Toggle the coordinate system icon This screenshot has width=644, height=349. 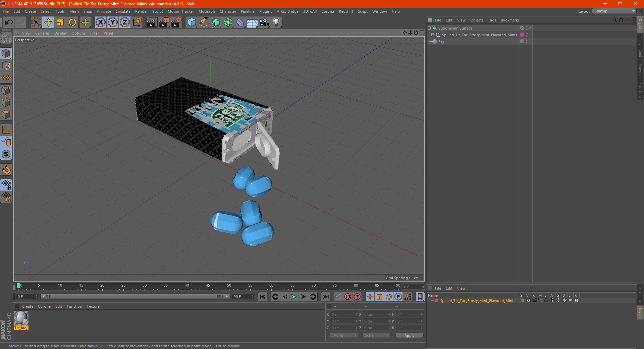(137, 22)
